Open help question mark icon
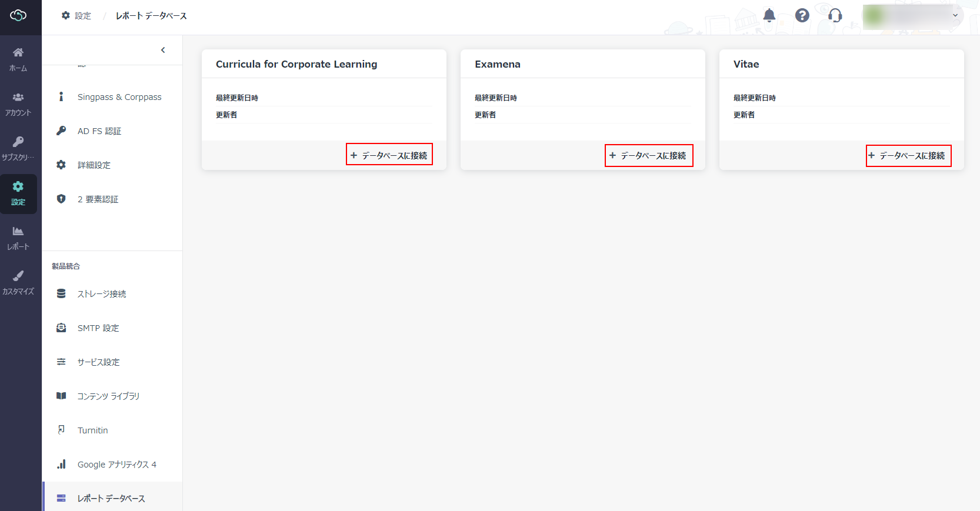 coord(802,15)
